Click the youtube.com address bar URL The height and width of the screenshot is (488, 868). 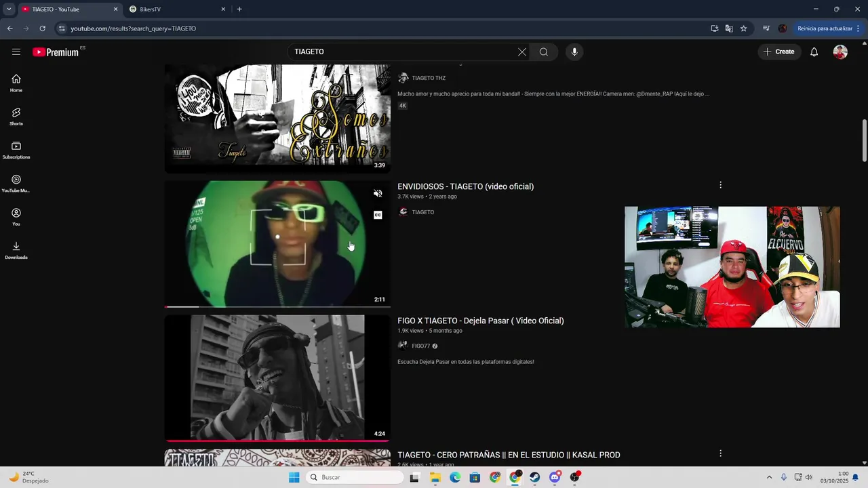[134, 28]
